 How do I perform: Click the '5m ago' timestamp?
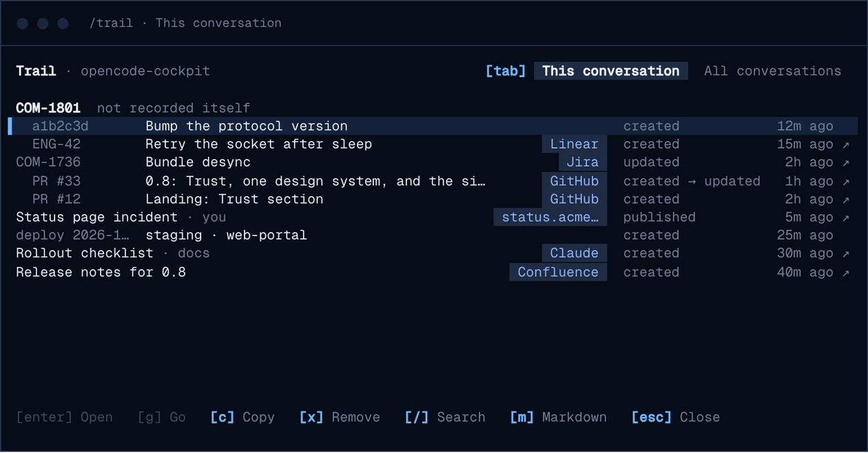click(x=809, y=218)
